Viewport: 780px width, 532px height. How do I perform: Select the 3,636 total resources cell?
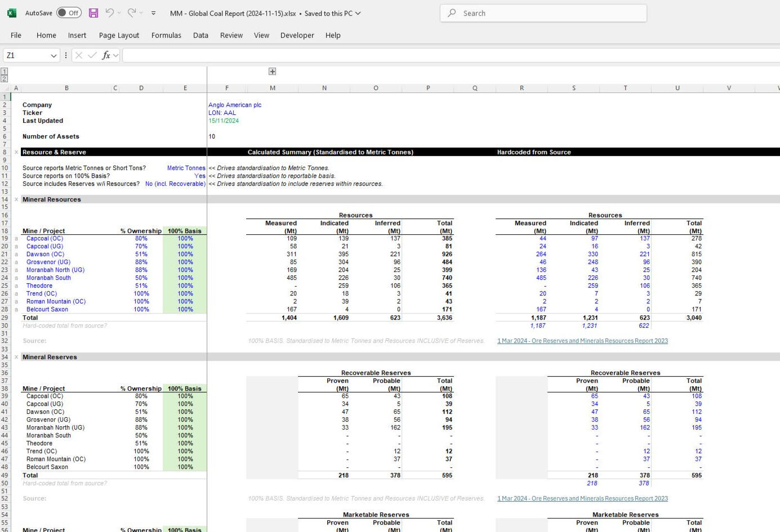click(x=444, y=318)
